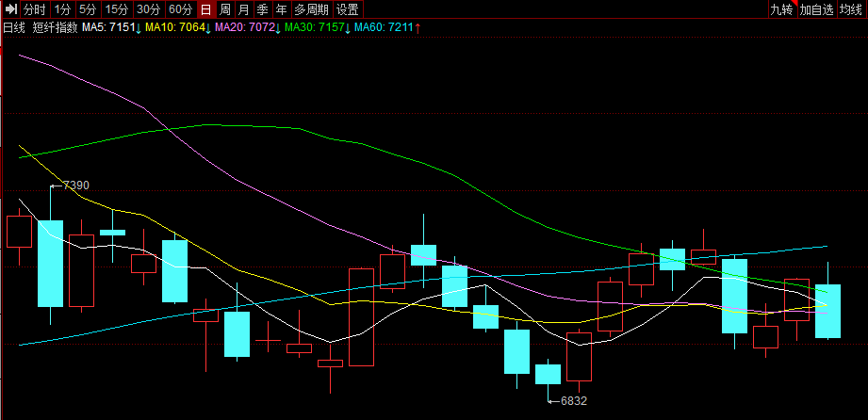Select the 5分 period tab
The width and height of the screenshot is (868, 420).
coord(88,8)
